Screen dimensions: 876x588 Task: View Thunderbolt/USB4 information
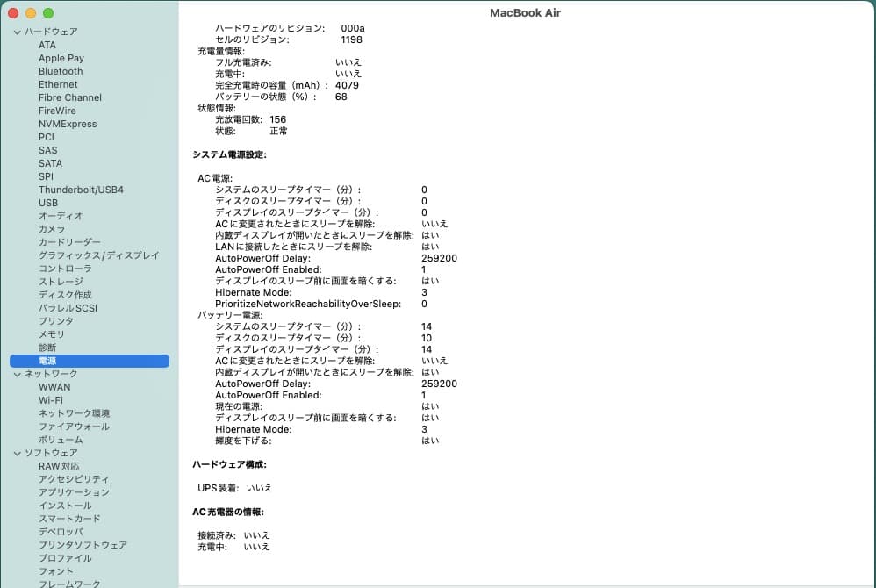(x=83, y=190)
